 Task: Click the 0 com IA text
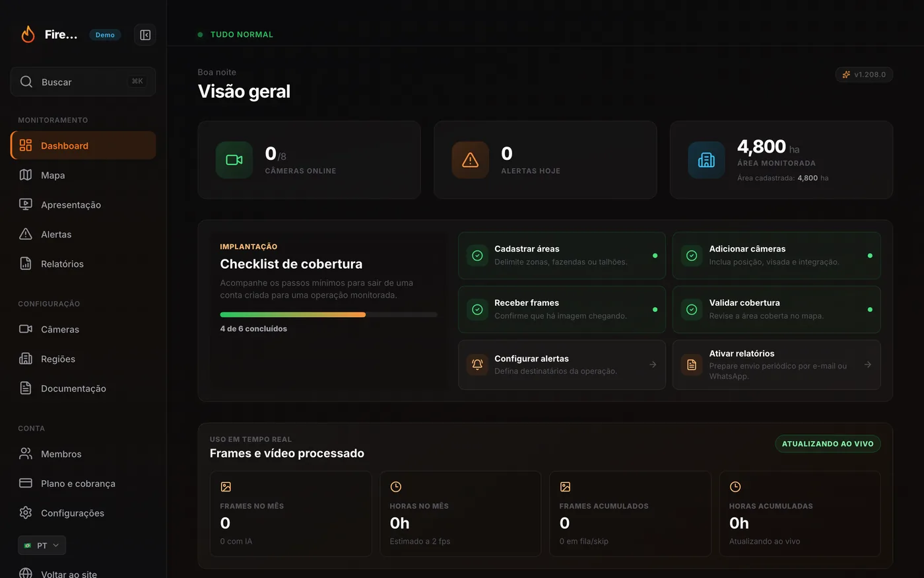[236, 541]
